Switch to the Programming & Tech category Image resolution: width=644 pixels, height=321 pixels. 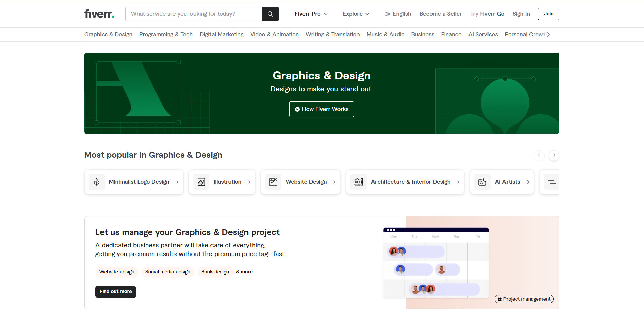point(166,34)
